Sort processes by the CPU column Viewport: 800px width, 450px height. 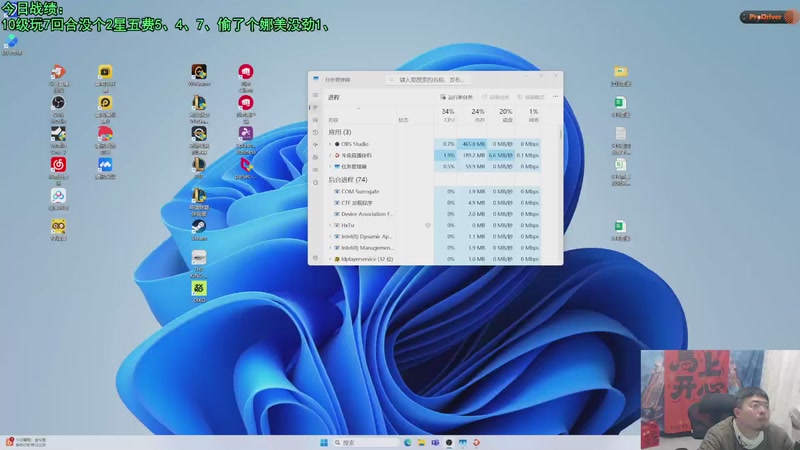pos(447,115)
